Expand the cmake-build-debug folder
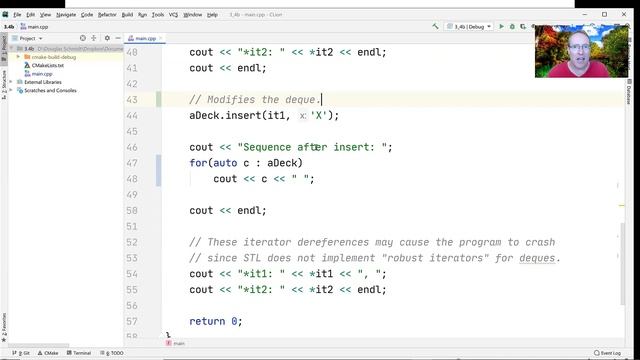 (18, 57)
